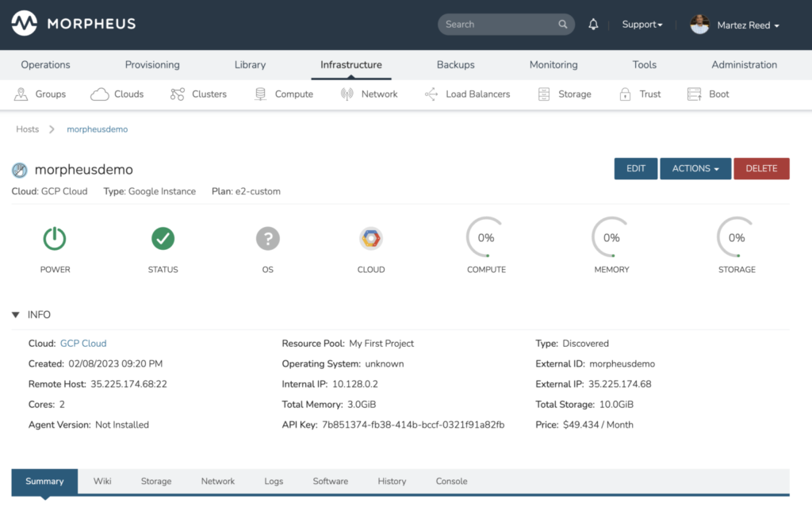
Task: Click the Price value $49.434 / Month
Action: (x=598, y=425)
